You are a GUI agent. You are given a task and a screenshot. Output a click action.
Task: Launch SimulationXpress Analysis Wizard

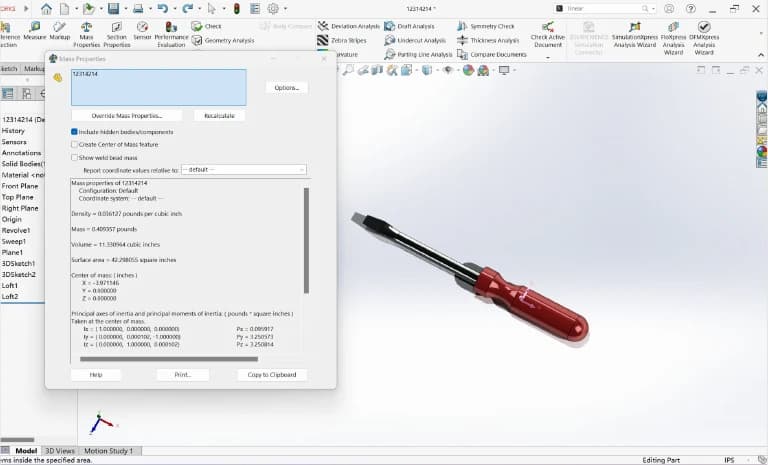pyautogui.click(x=635, y=34)
